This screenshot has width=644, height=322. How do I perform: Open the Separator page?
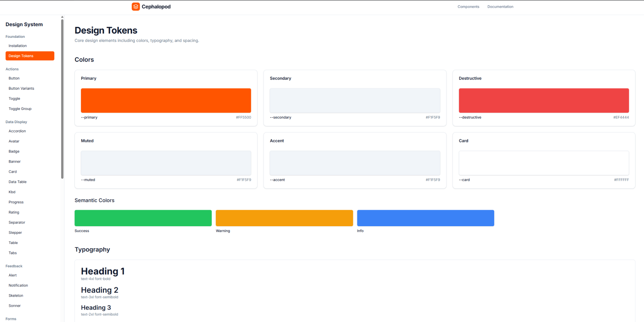coord(30,223)
